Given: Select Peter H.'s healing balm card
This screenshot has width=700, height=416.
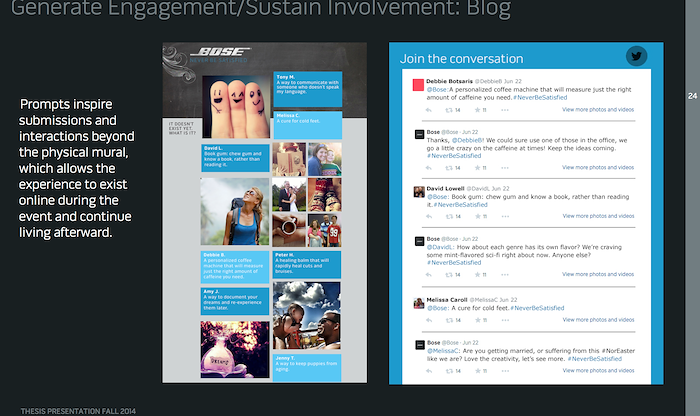Looking at the screenshot, I should (x=307, y=264).
